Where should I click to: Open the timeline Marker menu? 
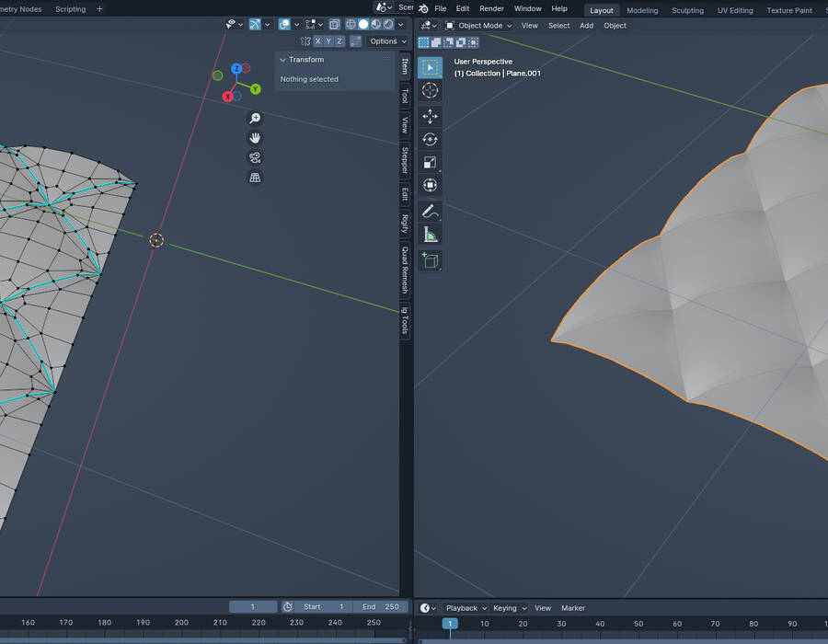coord(573,608)
